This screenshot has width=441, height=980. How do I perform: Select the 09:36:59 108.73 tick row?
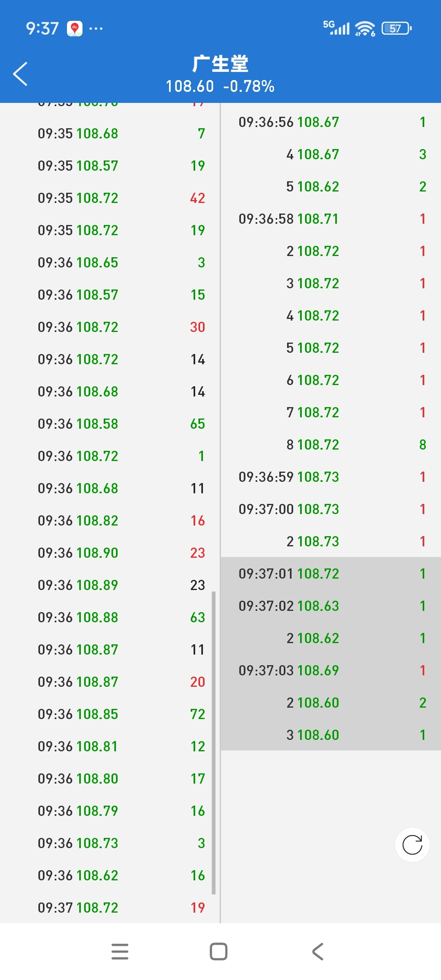(331, 477)
